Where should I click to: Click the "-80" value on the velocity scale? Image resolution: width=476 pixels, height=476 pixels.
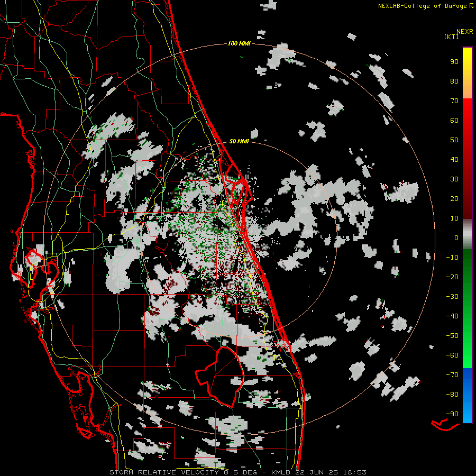pyautogui.click(x=452, y=395)
